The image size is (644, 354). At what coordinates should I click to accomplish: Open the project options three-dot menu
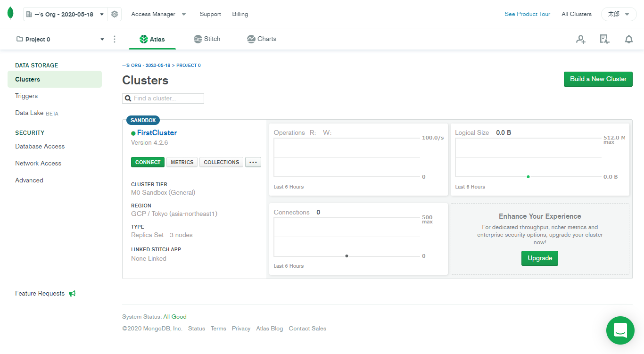tap(115, 39)
